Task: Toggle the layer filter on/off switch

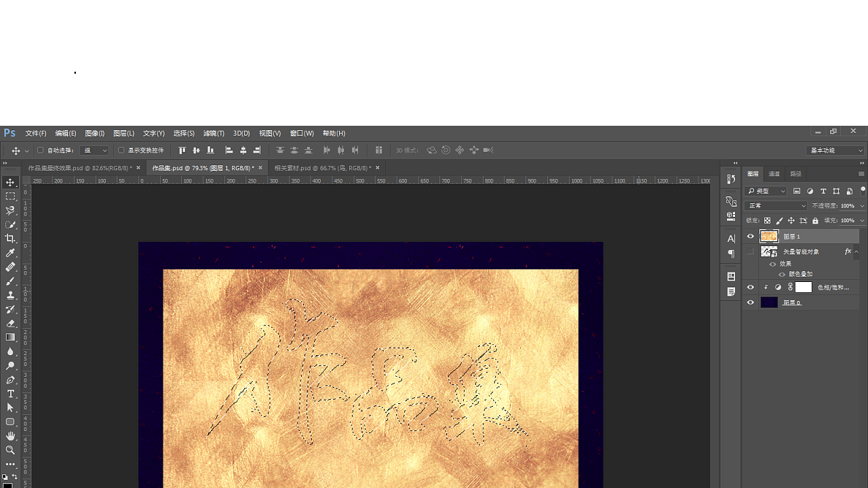Action: coord(863,190)
